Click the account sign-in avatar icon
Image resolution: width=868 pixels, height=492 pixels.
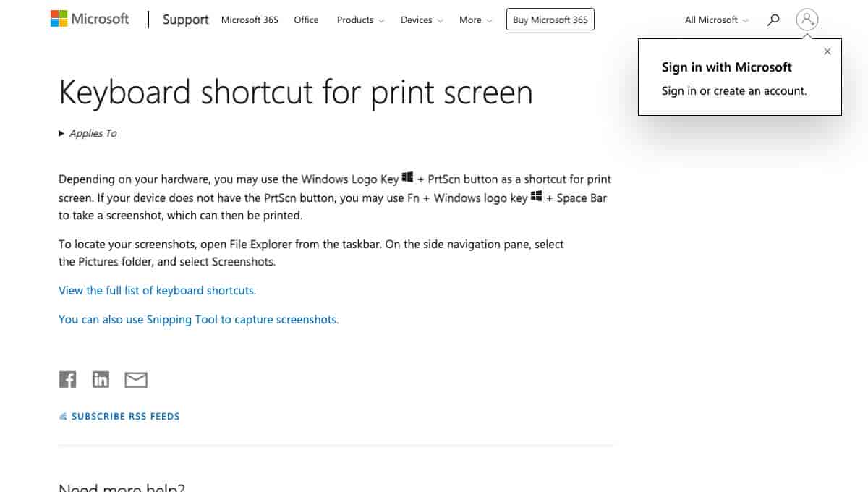pyautogui.click(x=807, y=20)
